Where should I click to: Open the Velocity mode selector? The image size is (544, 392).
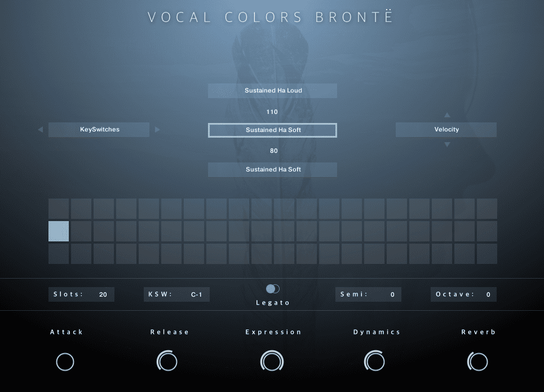(446, 130)
